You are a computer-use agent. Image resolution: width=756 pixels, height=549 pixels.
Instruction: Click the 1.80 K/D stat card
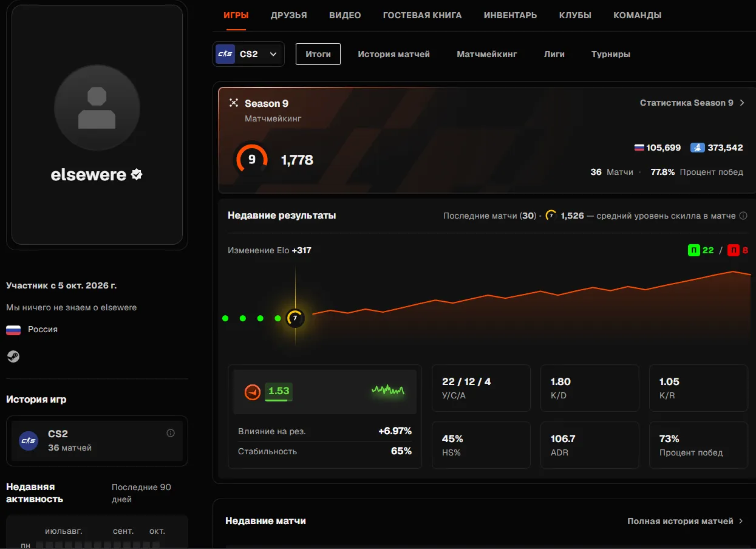590,387
